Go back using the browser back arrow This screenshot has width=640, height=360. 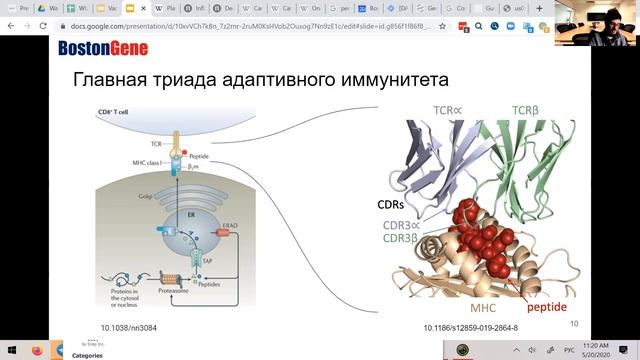click(11, 26)
